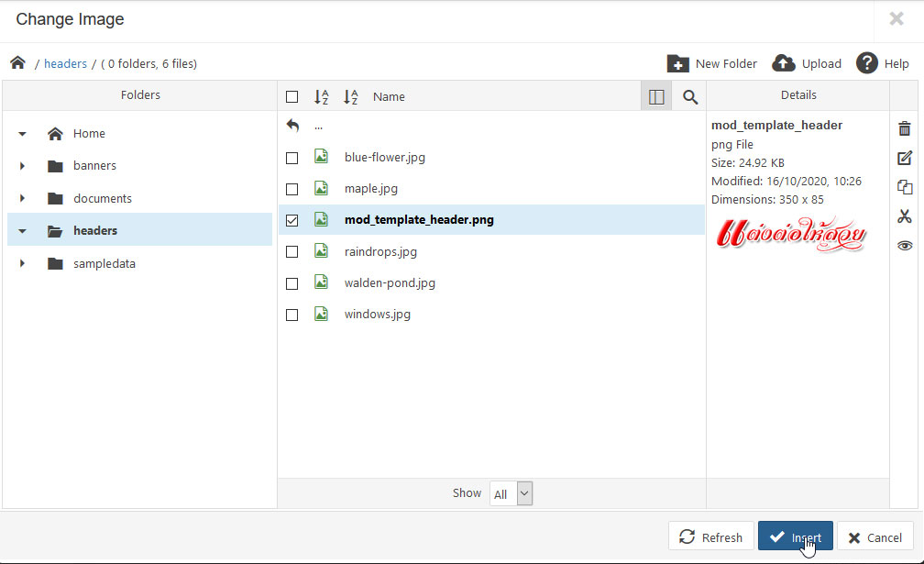
Task: Open the Show All dropdown
Action: [511, 493]
